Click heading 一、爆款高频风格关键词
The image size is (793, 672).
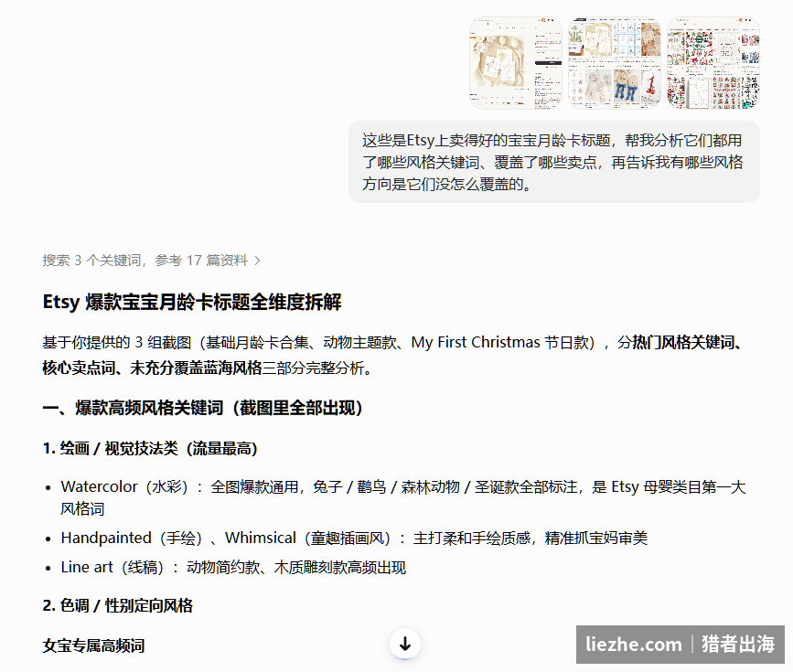pos(203,408)
